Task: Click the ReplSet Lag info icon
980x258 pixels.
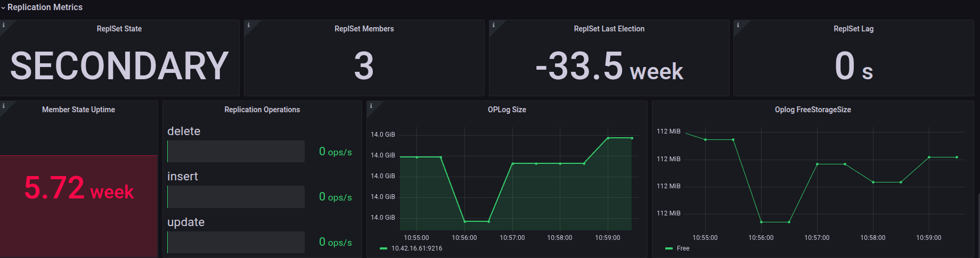Action: tap(738, 25)
